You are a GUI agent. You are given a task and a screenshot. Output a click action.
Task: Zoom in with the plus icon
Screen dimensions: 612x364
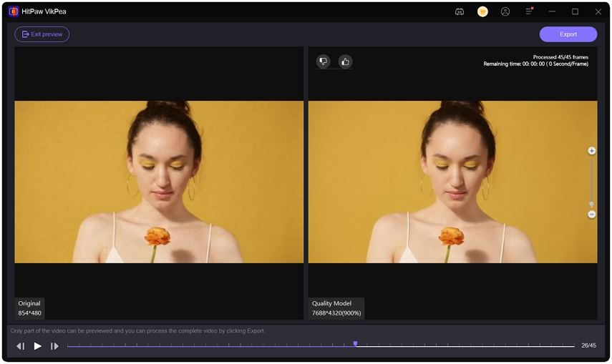592,151
